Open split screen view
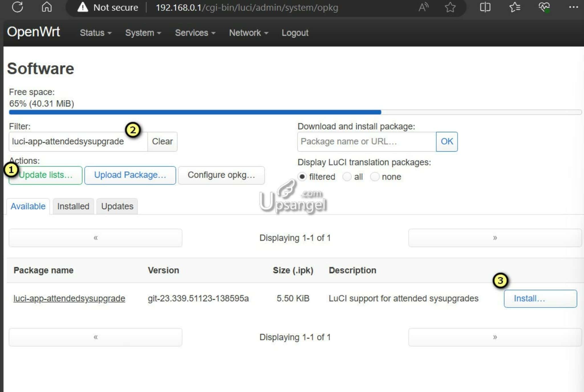Viewport: 584px width, 392px height. point(485,7)
